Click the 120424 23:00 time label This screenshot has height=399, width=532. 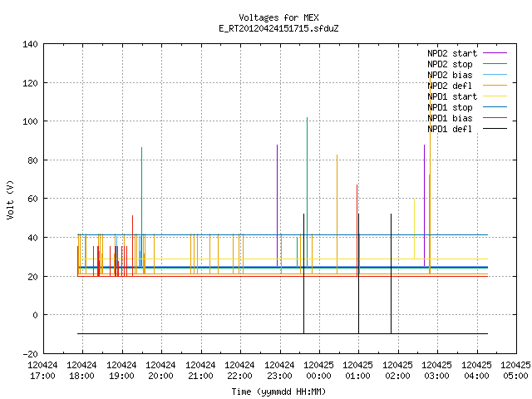[279, 371]
